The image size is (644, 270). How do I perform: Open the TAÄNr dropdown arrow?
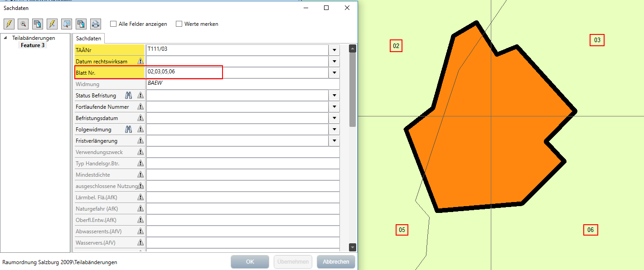[x=334, y=50]
